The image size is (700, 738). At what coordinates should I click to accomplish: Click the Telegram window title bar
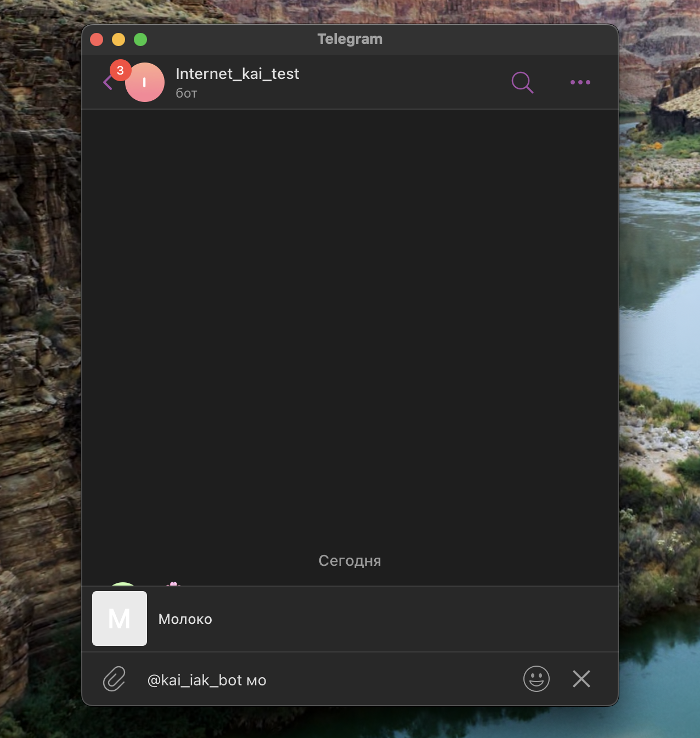click(x=349, y=39)
